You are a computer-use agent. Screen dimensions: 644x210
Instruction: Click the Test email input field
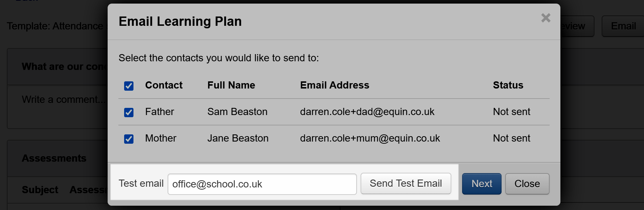point(262,184)
